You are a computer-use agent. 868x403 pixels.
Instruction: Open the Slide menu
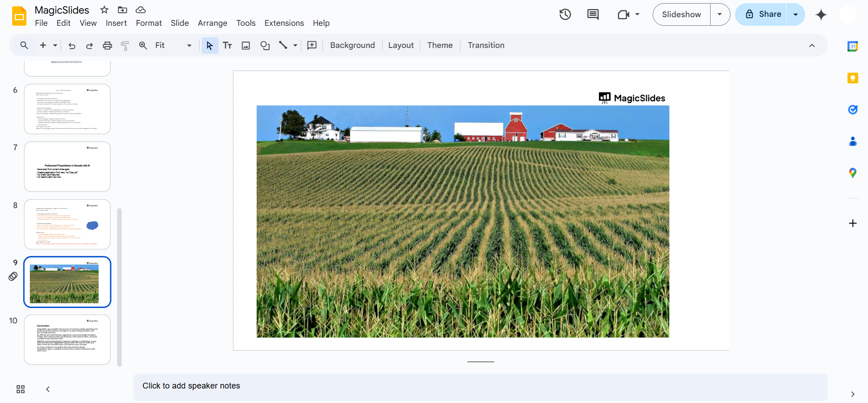180,23
